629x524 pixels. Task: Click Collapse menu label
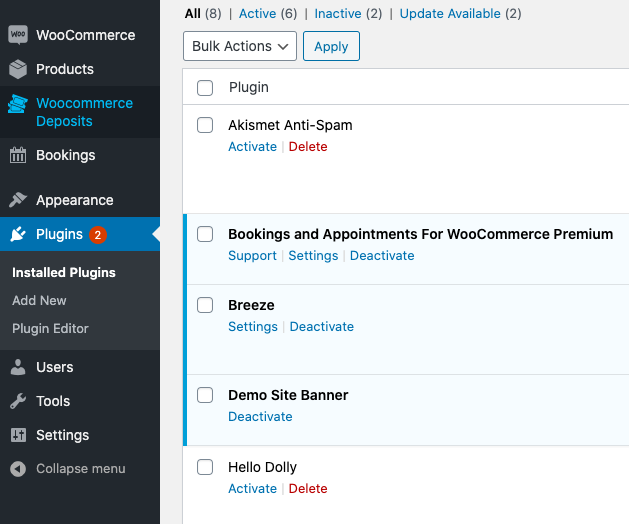[81, 469]
